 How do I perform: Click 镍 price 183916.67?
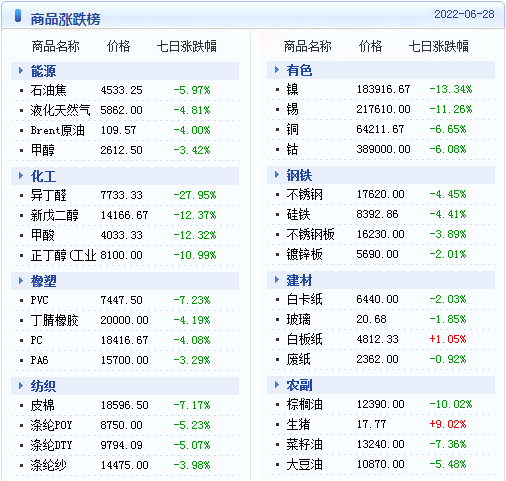383,89
